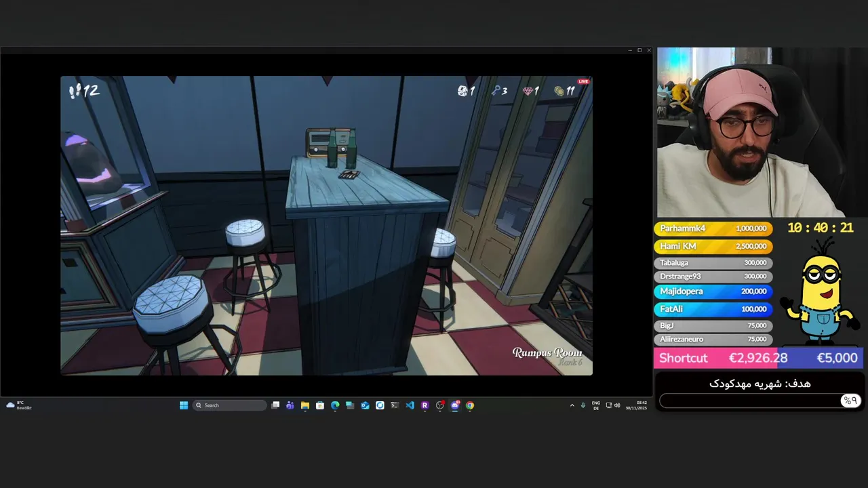Click the Majidopera donor row
Image resolution: width=868 pixels, height=488 pixels.
click(713, 291)
